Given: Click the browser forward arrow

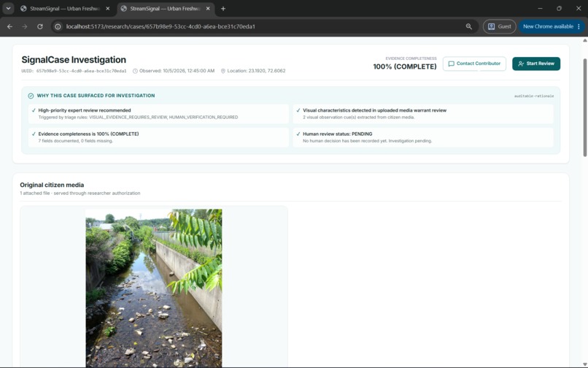Looking at the screenshot, I should point(24,27).
